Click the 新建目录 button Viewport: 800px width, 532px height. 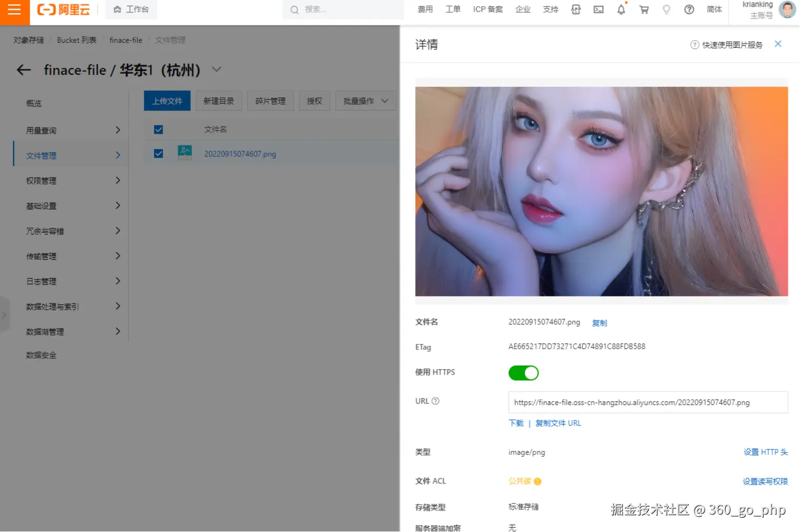219,101
